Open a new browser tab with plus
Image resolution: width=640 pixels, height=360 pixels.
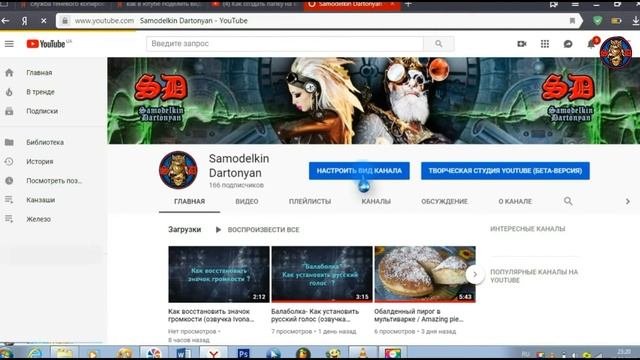coord(408,4)
